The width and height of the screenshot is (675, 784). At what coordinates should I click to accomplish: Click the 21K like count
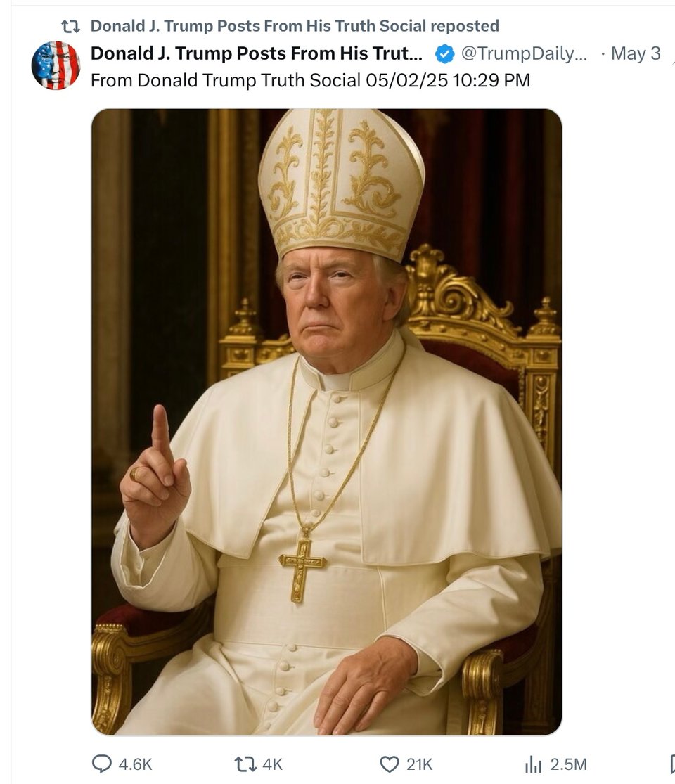pyautogui.click(x=419, y=764)
